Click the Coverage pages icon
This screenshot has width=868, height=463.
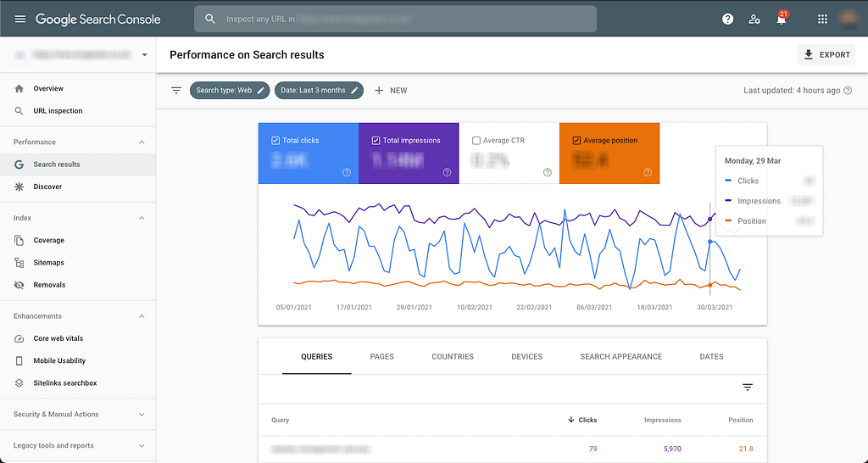(x=19, y=240)
